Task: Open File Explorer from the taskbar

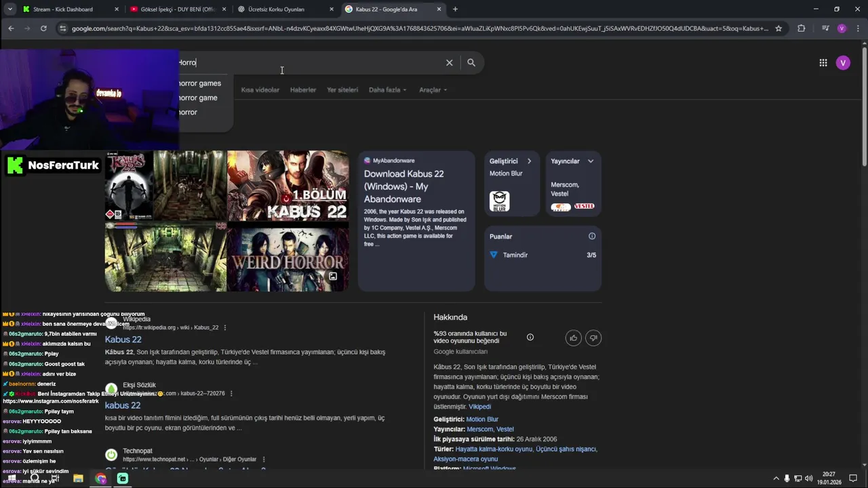Action: click(x=78, y=479)
